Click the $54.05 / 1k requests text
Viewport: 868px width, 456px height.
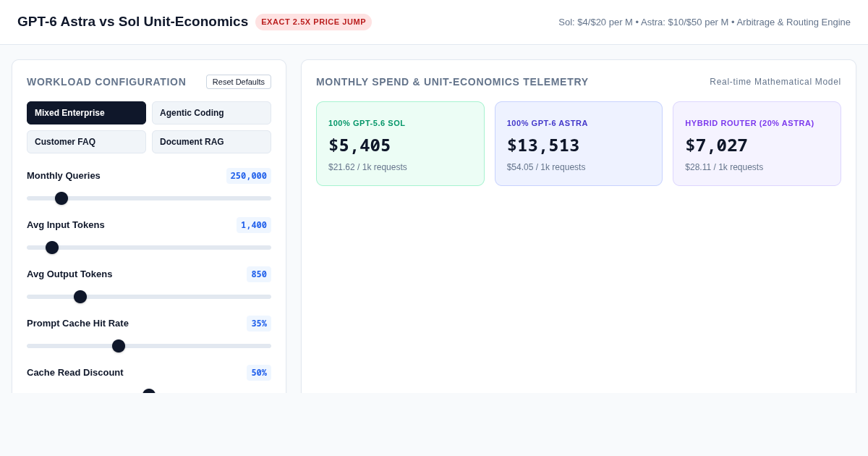[546, 167]
